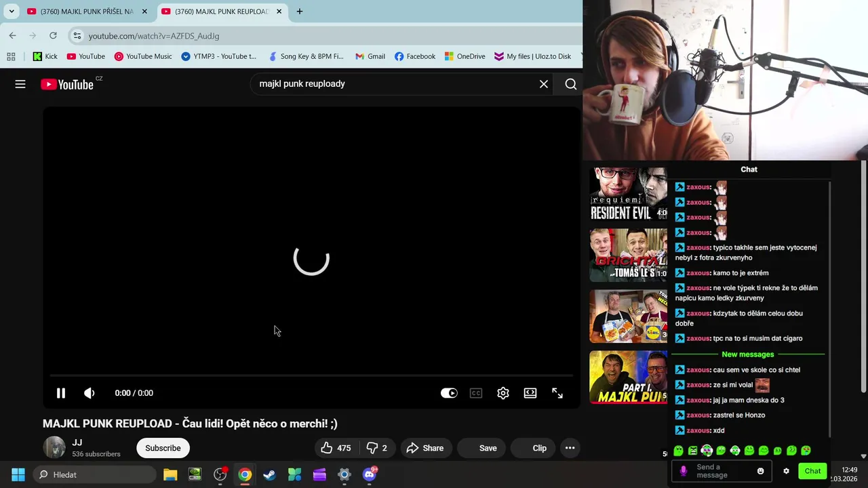
Task: Switch to theater mode view
Action: click(x=530, y=393)
